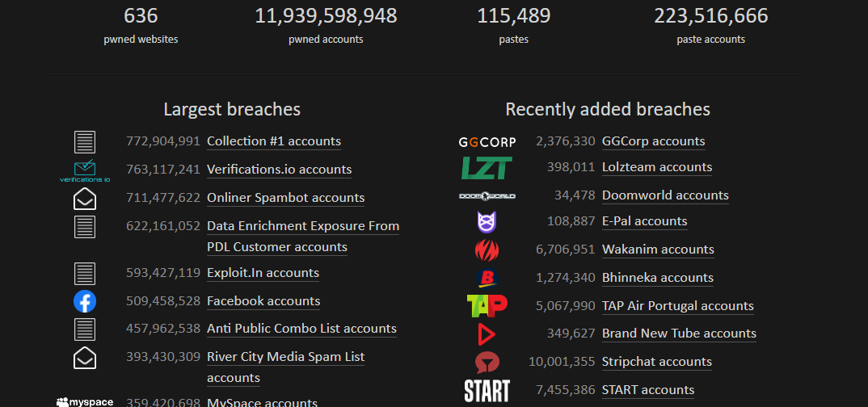
Task: Open the Collection #1 accounts link
Action: (273, 141)
